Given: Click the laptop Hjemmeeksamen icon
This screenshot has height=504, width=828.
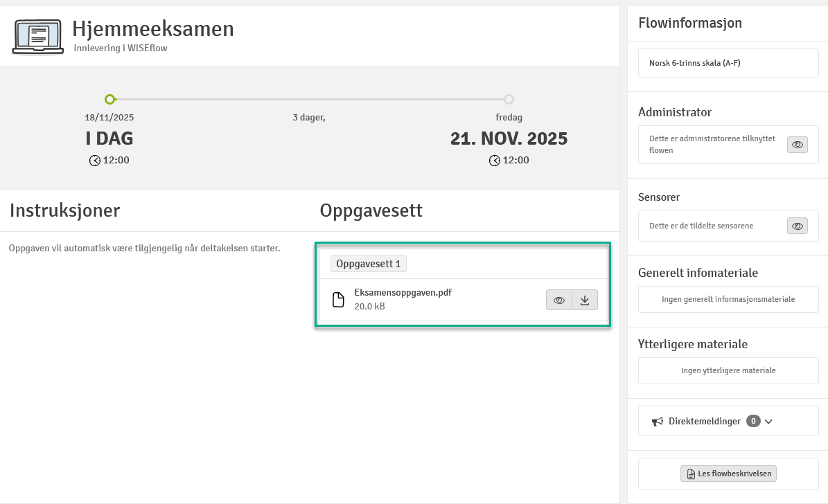Looking at the screenshot, I should 38,37.
